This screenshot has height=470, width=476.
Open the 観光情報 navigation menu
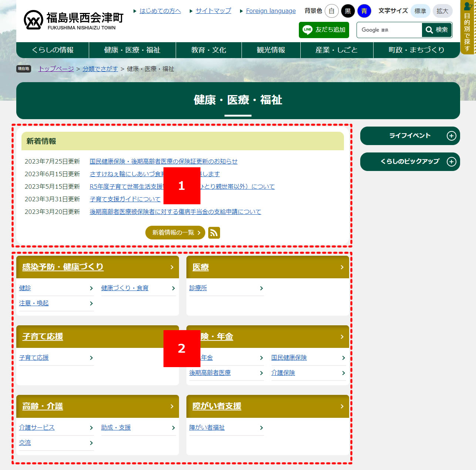pyautogui.click(x=271, y=50)
